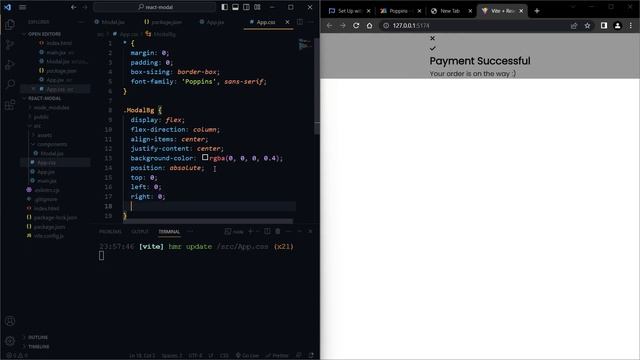The height and width of the screenshot is (360, 640).
Task: Reload the Vite page in Chrome
Action: [356, 25]
